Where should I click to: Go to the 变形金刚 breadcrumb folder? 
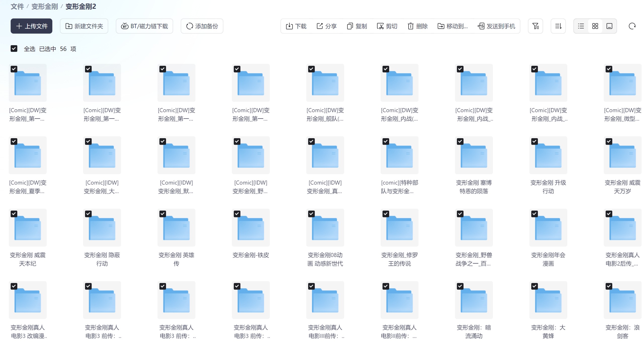pyautogui.click(x=45, y=7)
